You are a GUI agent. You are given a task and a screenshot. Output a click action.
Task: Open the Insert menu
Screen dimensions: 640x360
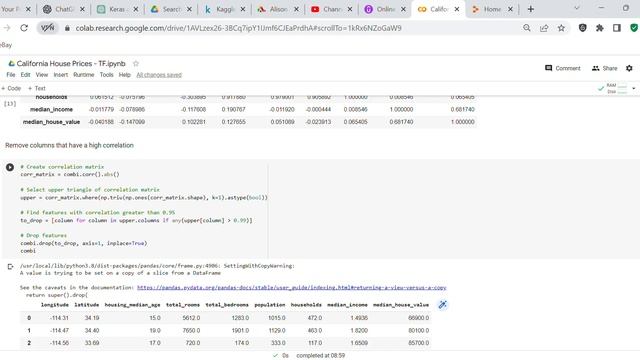click(x=61, y=75)
